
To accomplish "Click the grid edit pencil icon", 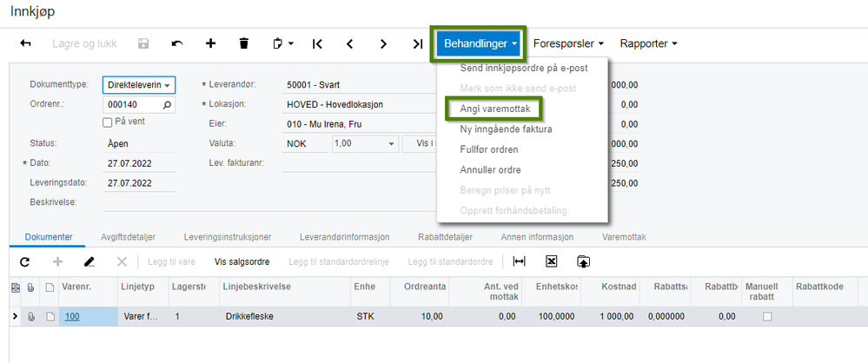I will click(x=89, y=261).
